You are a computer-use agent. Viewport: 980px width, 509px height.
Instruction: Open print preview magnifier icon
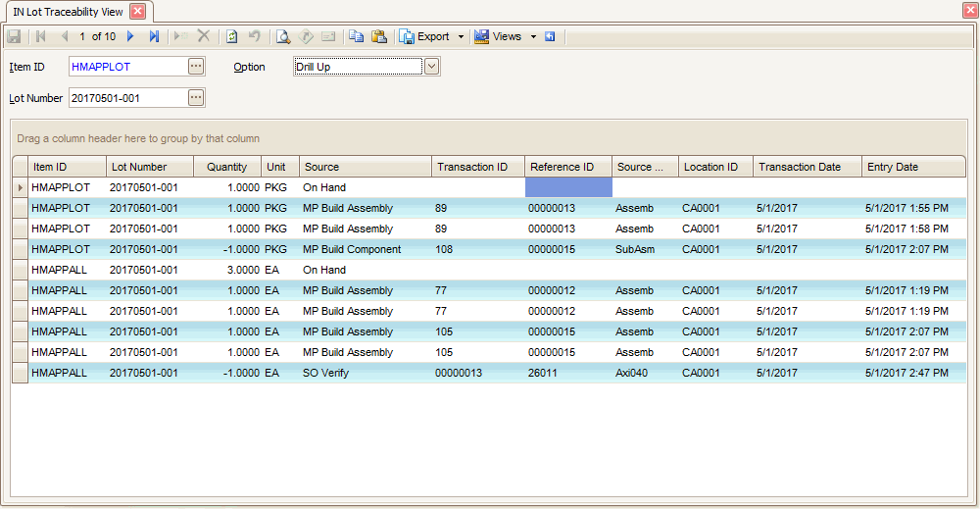point(283,36)
